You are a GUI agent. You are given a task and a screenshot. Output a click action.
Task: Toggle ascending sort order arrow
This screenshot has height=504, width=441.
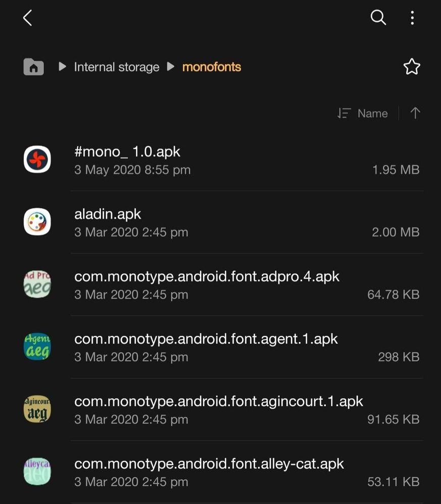coord(415,113)
